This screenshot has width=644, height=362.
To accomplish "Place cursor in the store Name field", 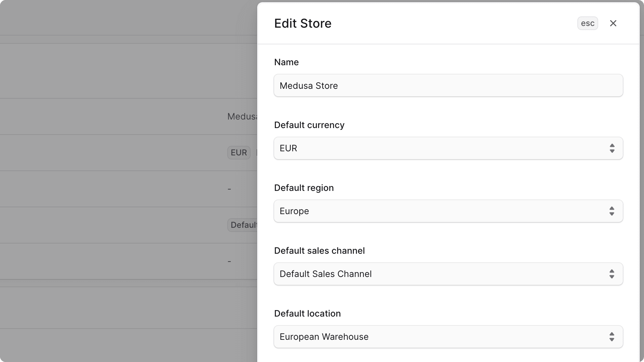I will click(448, 85).
